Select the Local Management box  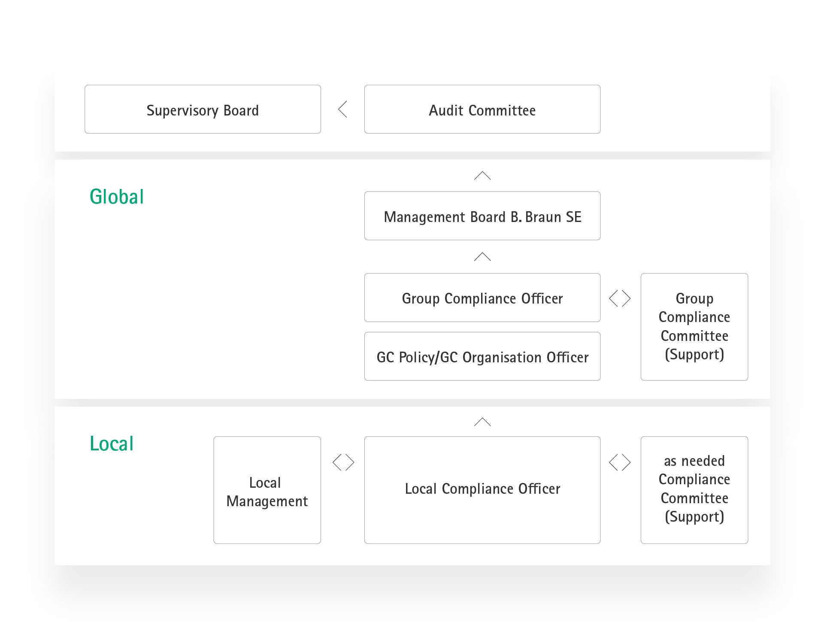pos(267,490)
